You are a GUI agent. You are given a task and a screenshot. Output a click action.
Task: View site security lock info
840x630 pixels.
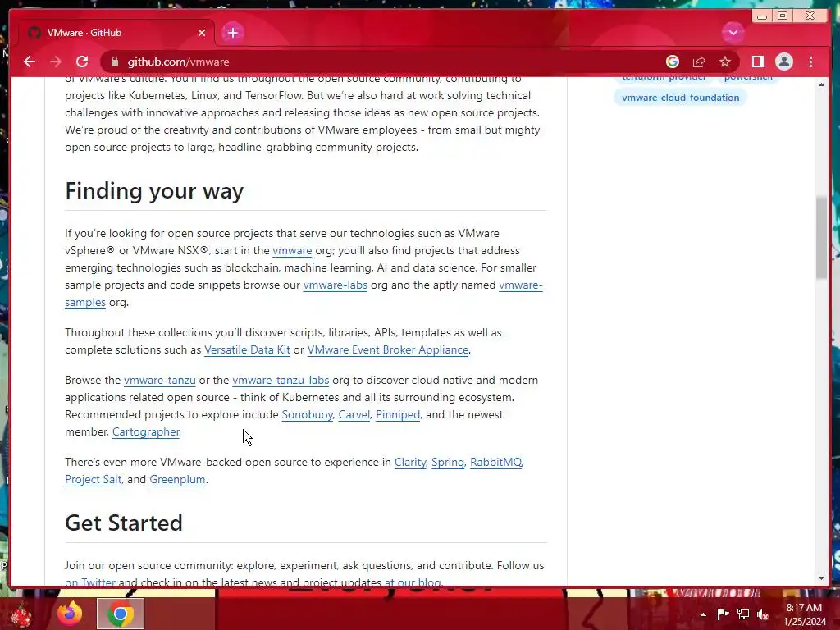(115, 62)
